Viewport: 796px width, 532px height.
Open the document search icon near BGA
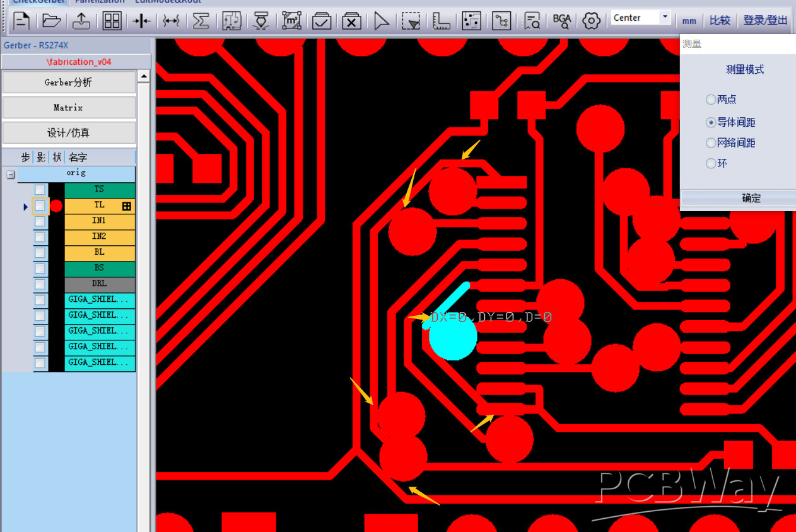532,21
